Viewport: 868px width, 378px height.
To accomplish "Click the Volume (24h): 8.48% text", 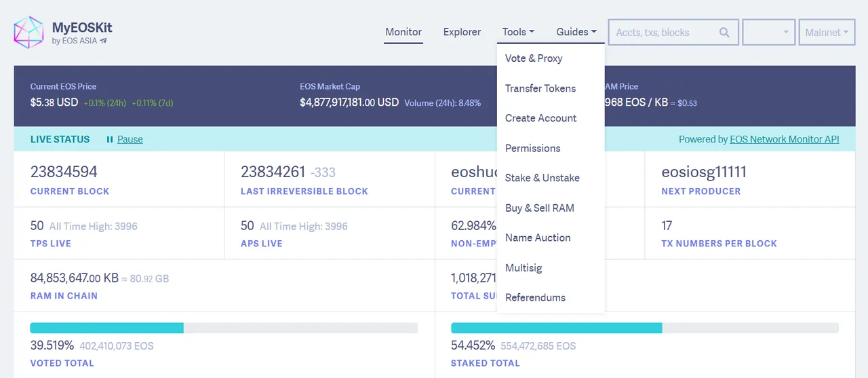I will click(443, 103).
